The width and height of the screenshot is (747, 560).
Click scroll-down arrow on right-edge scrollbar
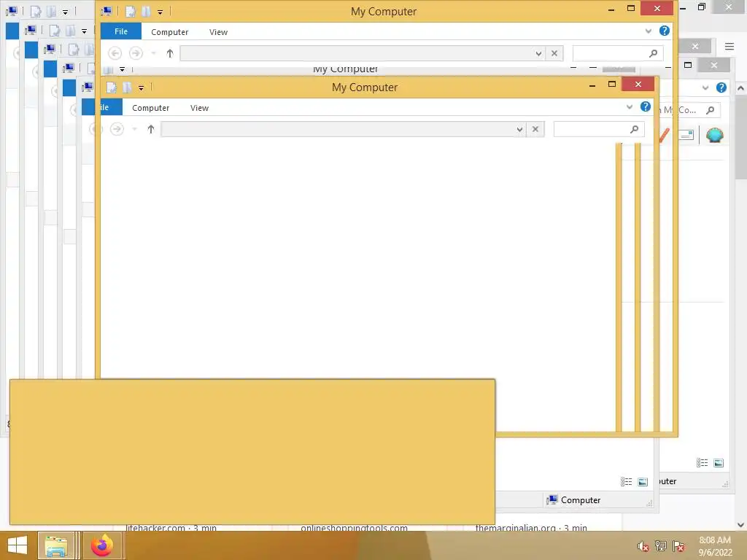[740, 525]
